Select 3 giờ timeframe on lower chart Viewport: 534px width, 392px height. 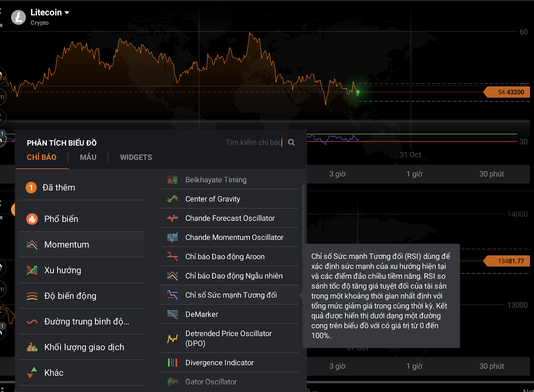pos(337,366)
